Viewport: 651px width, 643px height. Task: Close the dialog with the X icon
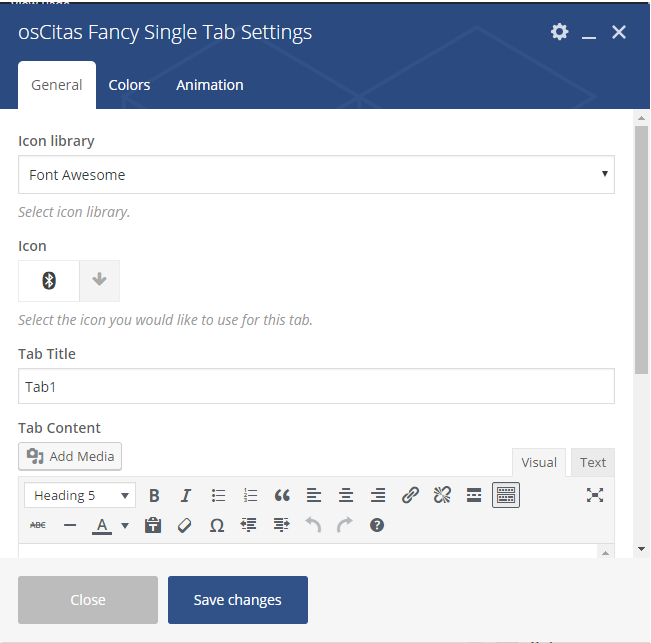coord(619,32)
